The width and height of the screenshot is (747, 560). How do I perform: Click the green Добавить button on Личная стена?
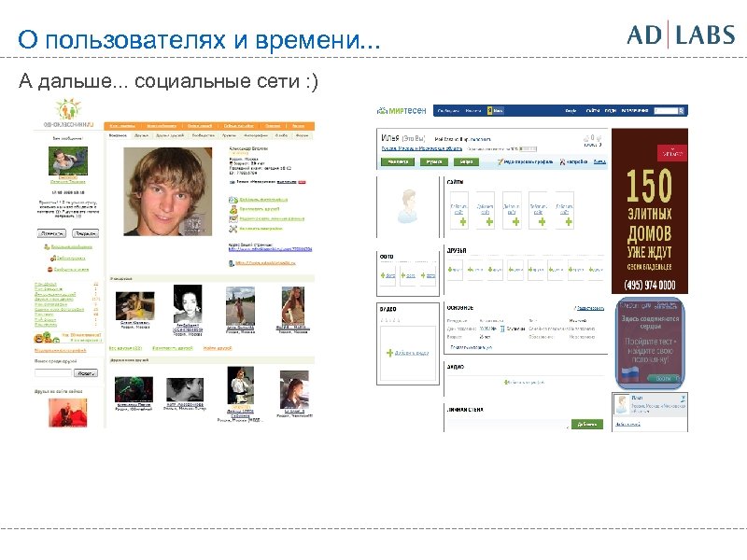coord(587,424)
